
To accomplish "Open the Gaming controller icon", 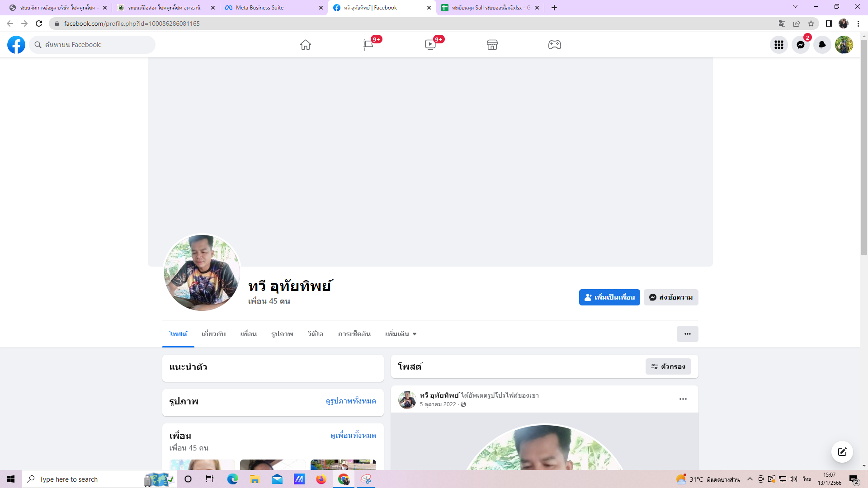I will point(555,45).
